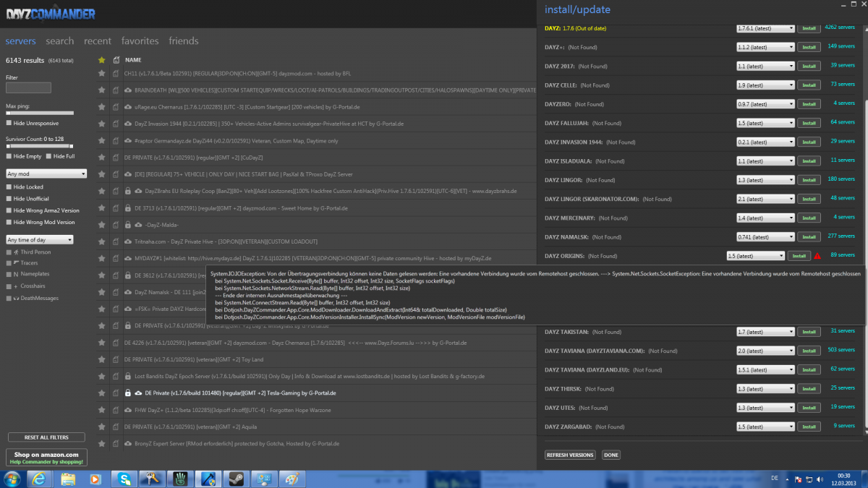Image resolution: width=868 pixels, height=488 pixels.
Task: Click the red warning triangle beside DayZ Origins
Action: pos(817,256)
